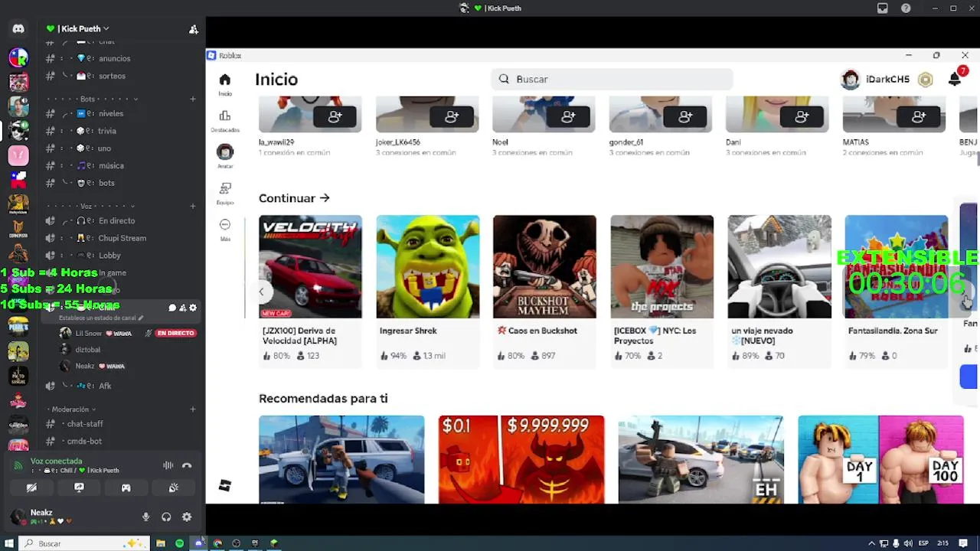Create a channel in Moderación category
The width and height of the screenshot is (980, 551).
pos(193,409)
